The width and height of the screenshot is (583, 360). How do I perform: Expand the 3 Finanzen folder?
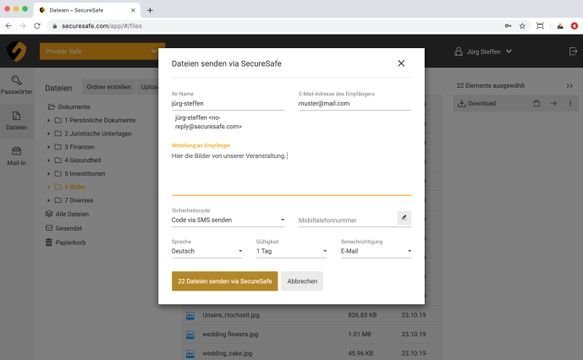pos(49,147)
